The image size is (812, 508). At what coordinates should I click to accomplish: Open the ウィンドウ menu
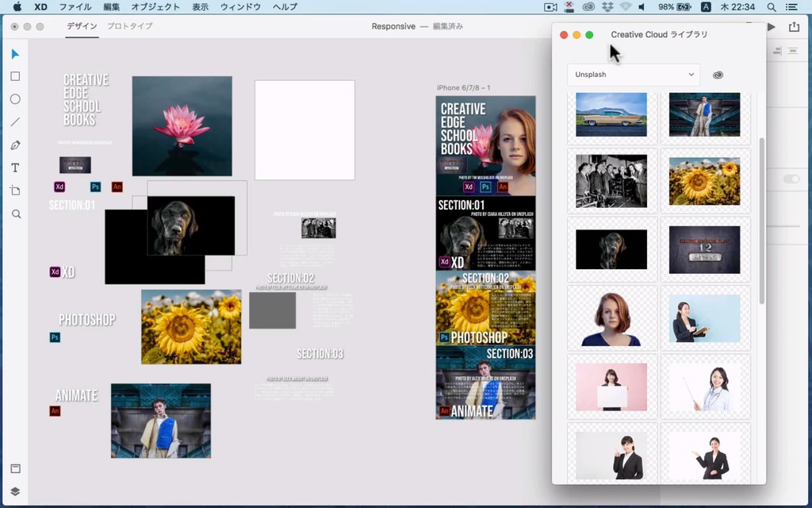point(240,6)
